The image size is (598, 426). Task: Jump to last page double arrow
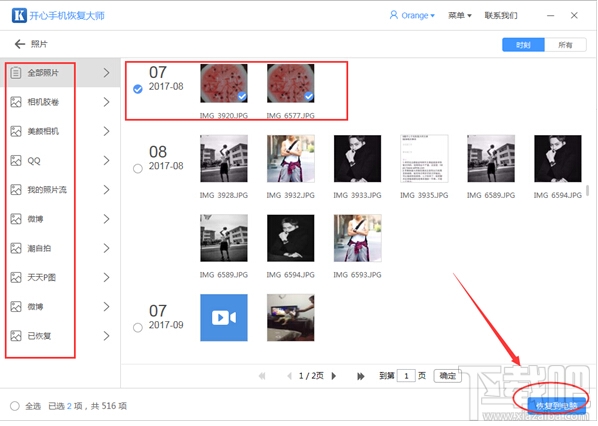click(x=360, y=376)
